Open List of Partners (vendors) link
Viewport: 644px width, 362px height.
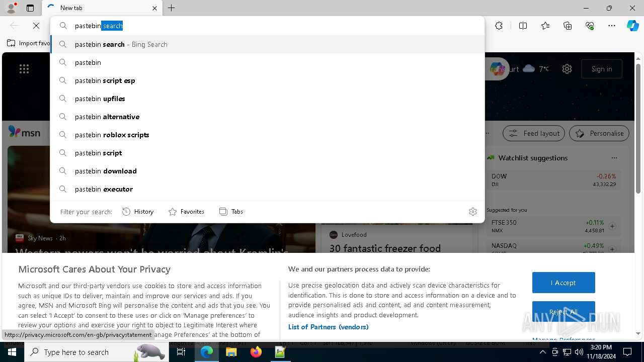[x=328, y=327]
